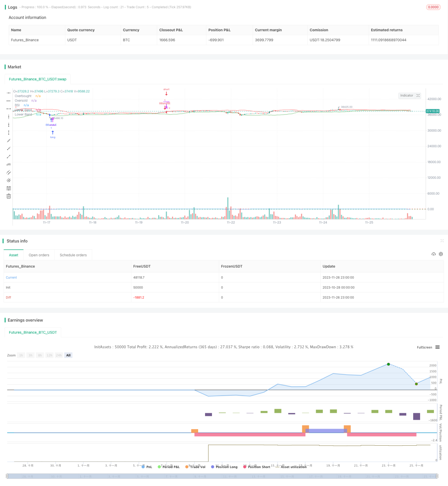Select the Fibonacci retracement lines tool

pyautogui.click(x=9, y=188)
